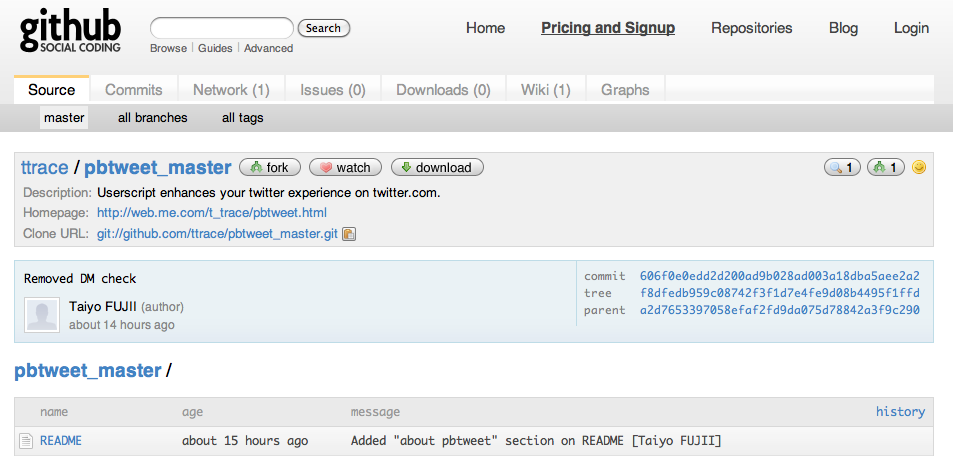This screenshot has height=456, width=953.
Task: Click the README file icon
Action: [x=26, y=440]
